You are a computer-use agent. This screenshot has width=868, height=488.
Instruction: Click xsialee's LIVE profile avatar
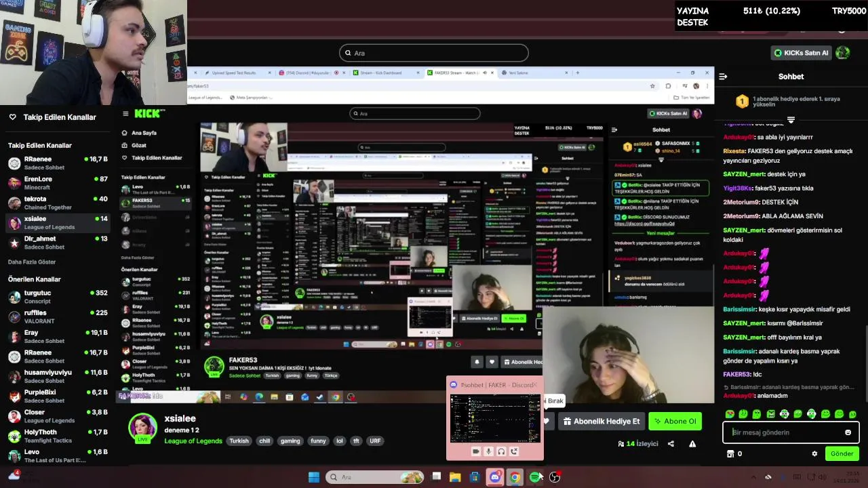[142, 428]
